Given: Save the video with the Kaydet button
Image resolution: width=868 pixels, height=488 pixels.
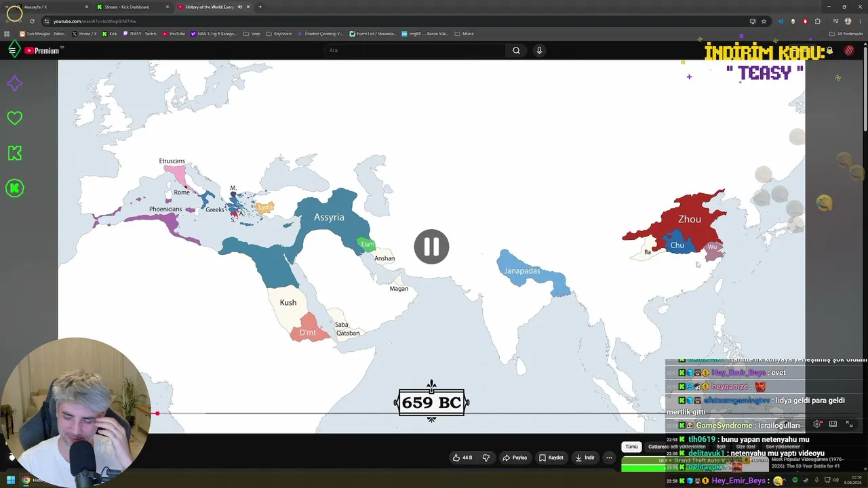Looking at the screenshot, I should tap(551, 457).
